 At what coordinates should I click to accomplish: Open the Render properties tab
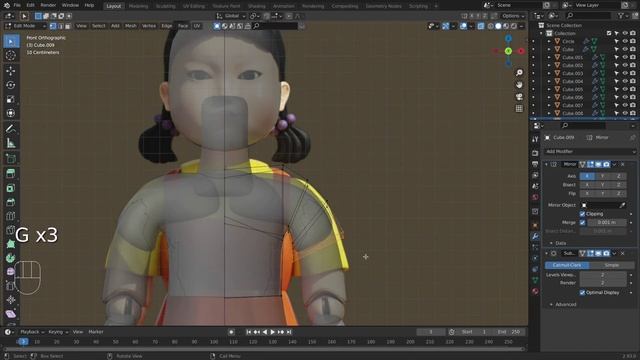[x=535, y=153]
